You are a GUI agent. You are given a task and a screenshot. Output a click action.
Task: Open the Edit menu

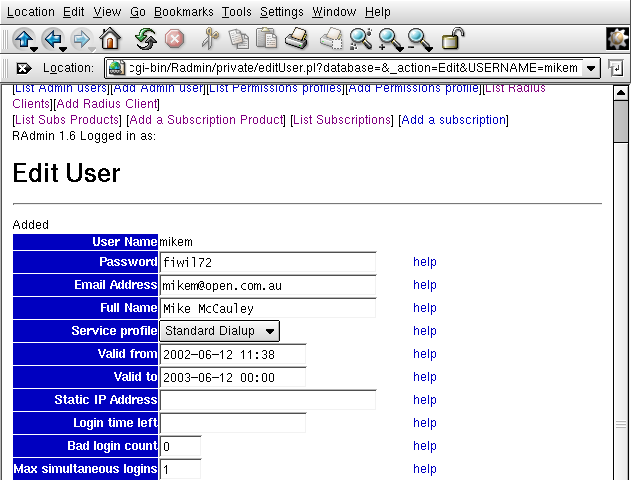pyautogui.click(x=74, y=12)
